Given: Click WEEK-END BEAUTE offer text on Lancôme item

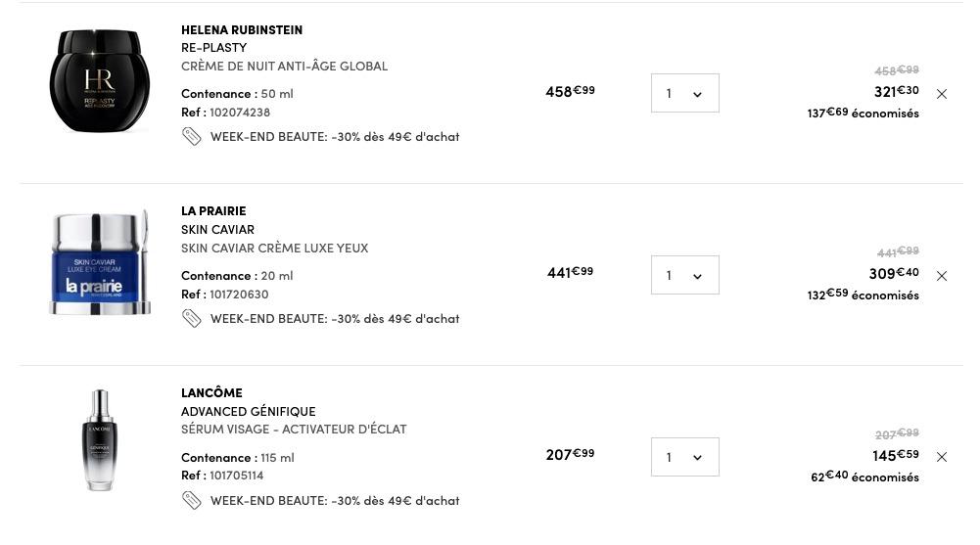Looking at the screenshot, I should tap(335, 501).
